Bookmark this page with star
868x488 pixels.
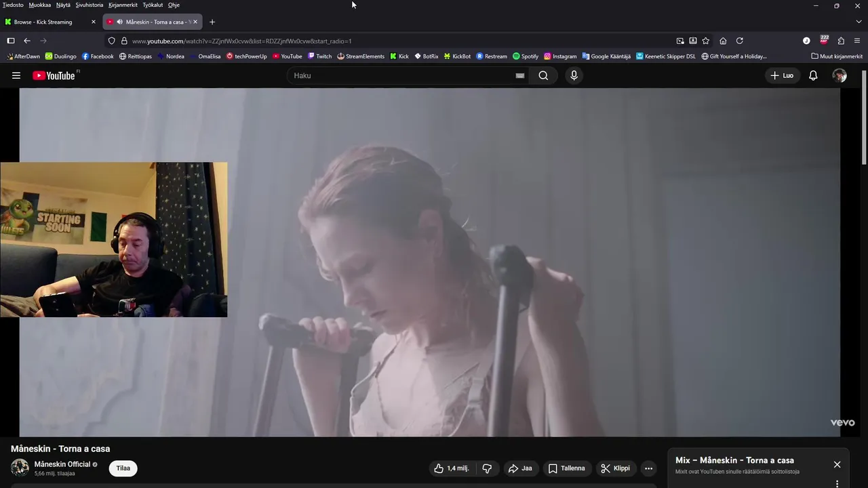pyautogui.click(x=705, y=41)
